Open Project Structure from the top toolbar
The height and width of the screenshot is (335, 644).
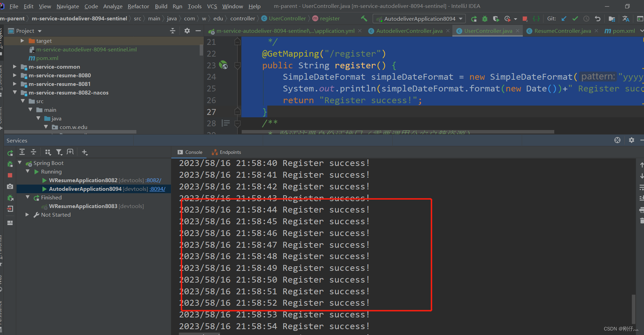612,19
